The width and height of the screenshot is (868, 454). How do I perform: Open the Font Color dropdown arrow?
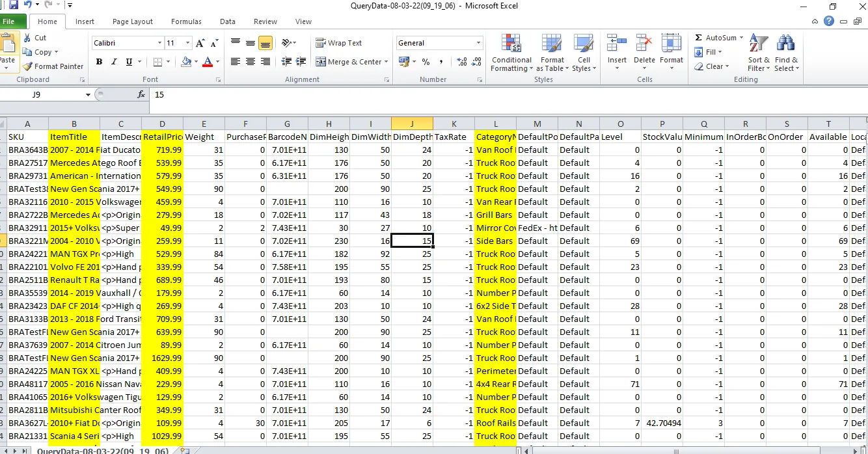217,62
